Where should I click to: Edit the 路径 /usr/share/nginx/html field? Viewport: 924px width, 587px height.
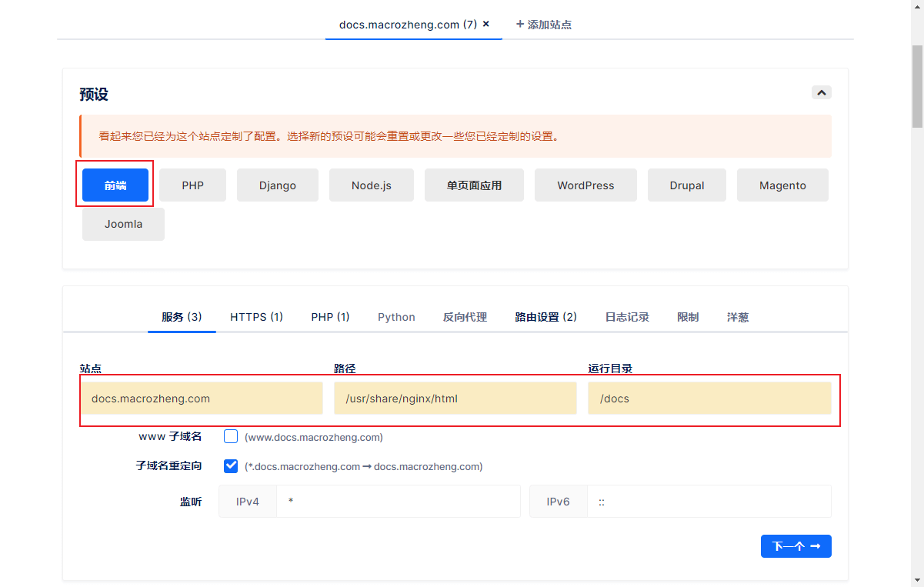[x=455, y=399]
